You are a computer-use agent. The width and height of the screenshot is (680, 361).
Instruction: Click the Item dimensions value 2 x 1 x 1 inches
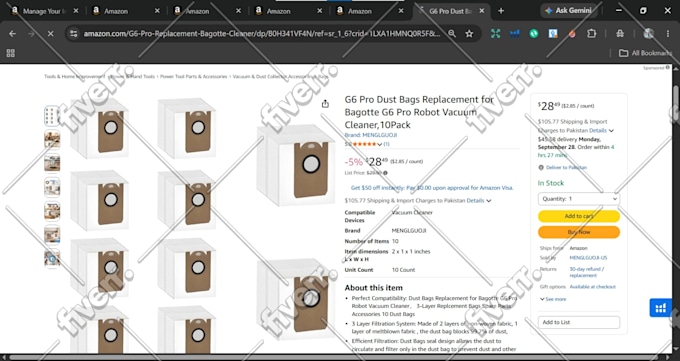[x=411, y=252]
